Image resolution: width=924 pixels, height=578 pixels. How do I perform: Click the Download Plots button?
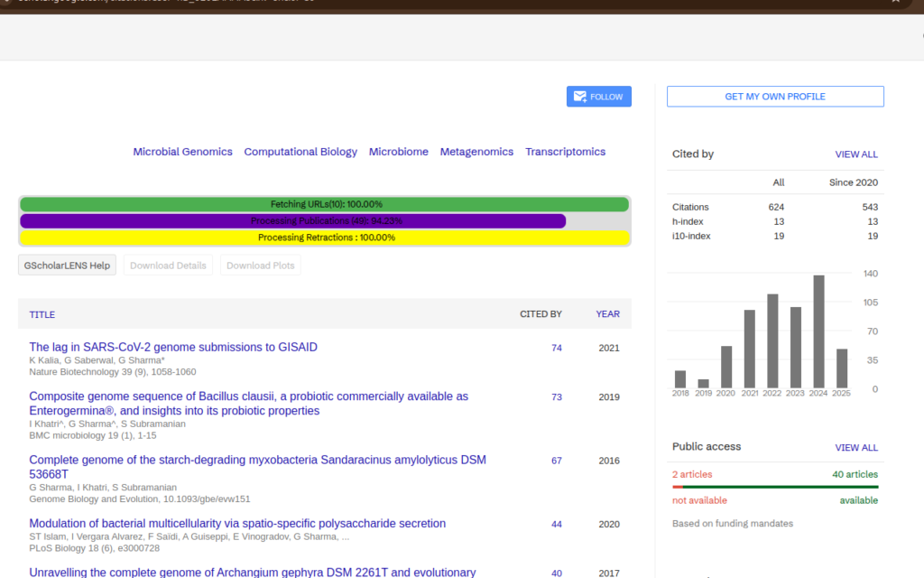[261, 266]
